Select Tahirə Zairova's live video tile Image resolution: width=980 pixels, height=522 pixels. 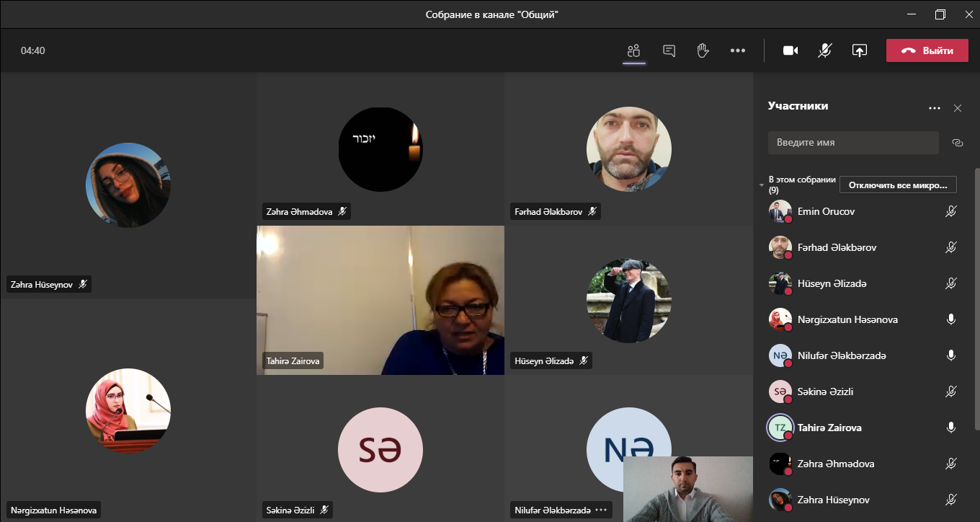point(380,300)
